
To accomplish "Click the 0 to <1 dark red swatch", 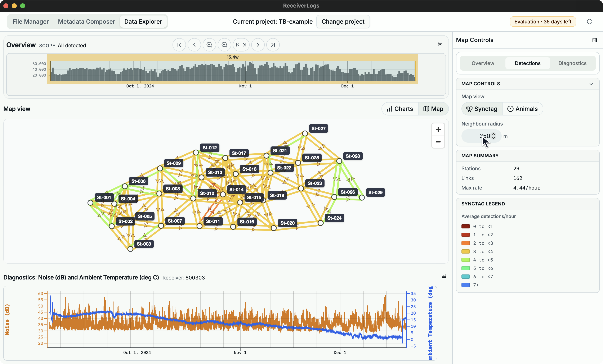I will click(465, 226).
